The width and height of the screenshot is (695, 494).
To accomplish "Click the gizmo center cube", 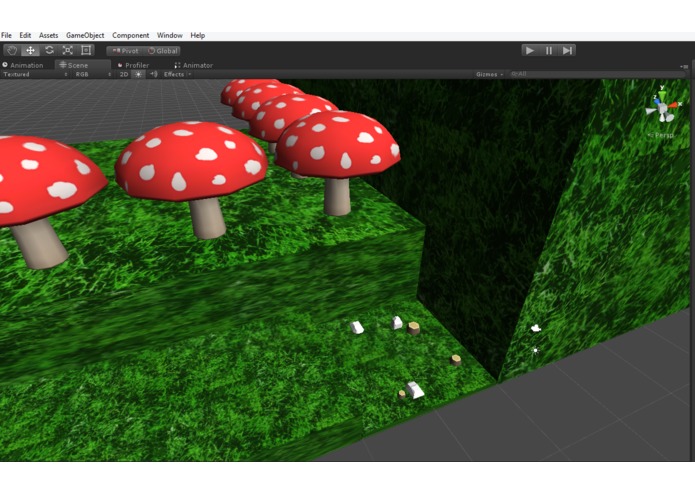I will click(x=662, y=108).
